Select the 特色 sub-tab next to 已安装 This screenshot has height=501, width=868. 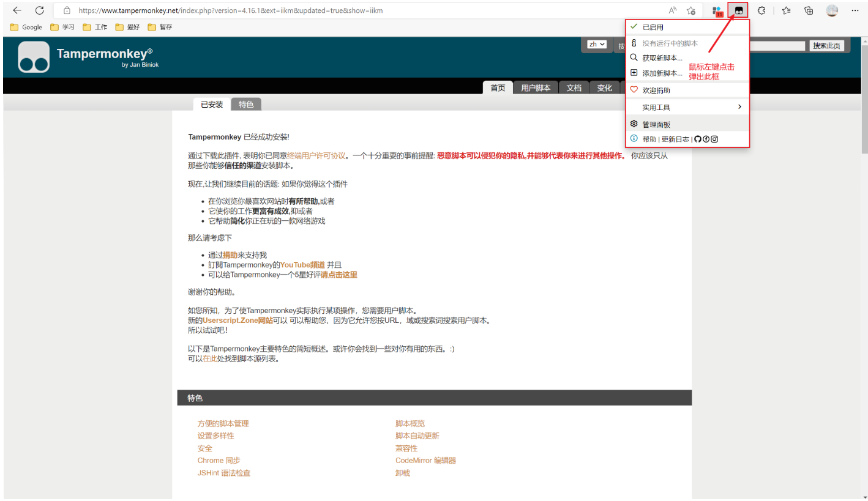(246, 105)
